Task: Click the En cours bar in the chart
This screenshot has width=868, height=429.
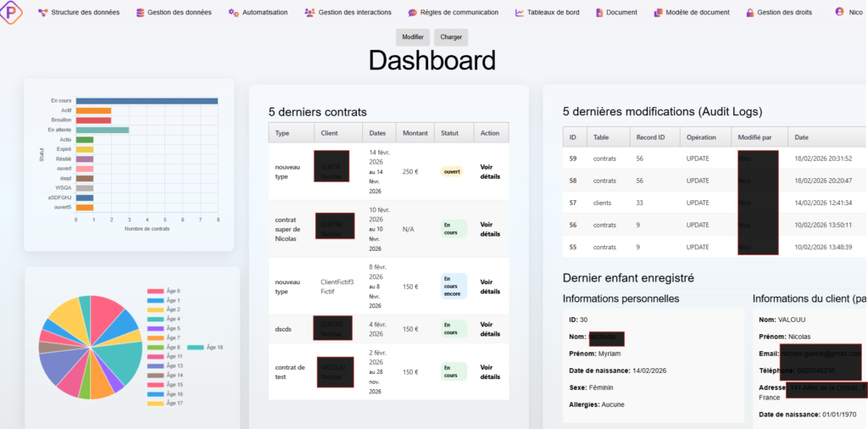Action: [x=147, y=101]
